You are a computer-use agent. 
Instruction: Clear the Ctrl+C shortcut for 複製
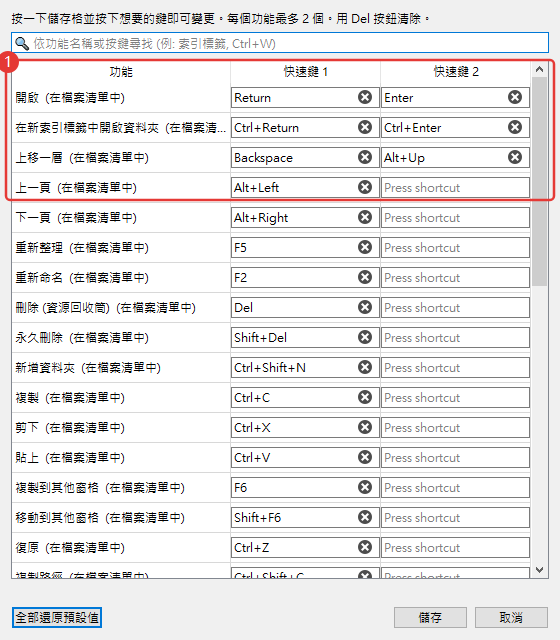pos(365,397)
